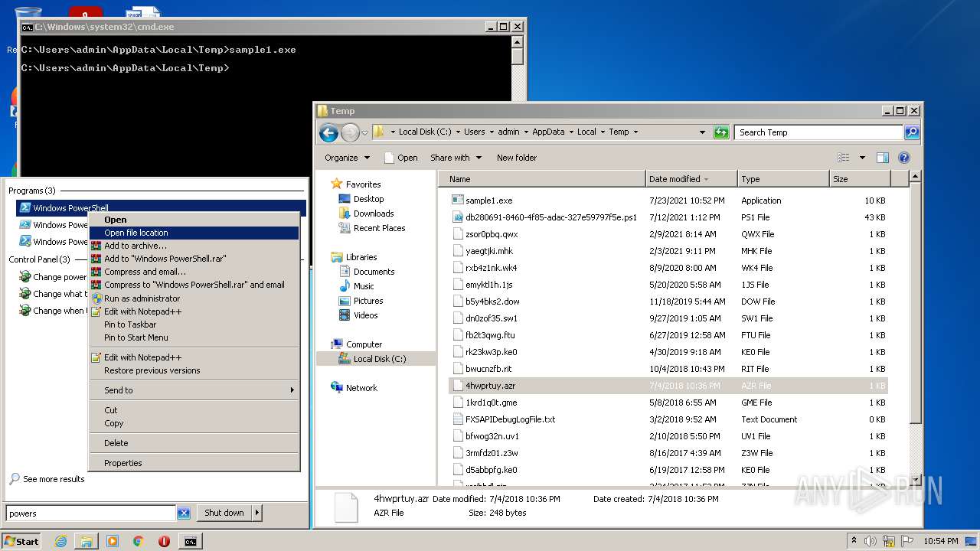Click the change view icon in Explorer
The image size is (980, 551).
(844, 158)
